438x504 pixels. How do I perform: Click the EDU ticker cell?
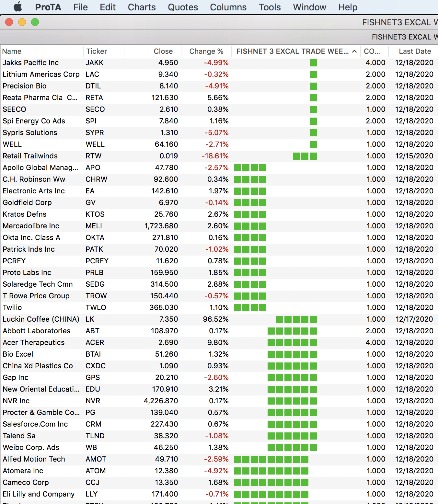coord(93,389)
